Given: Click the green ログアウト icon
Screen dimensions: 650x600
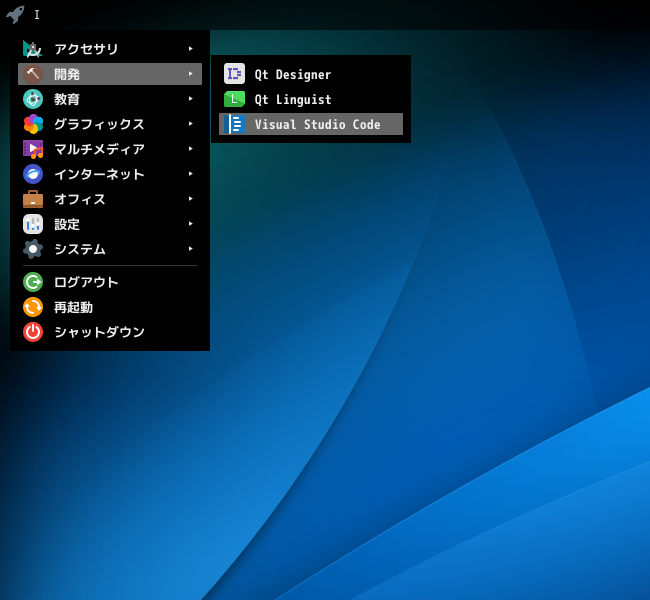Looking at the screenshot, I should coord(33,282).
